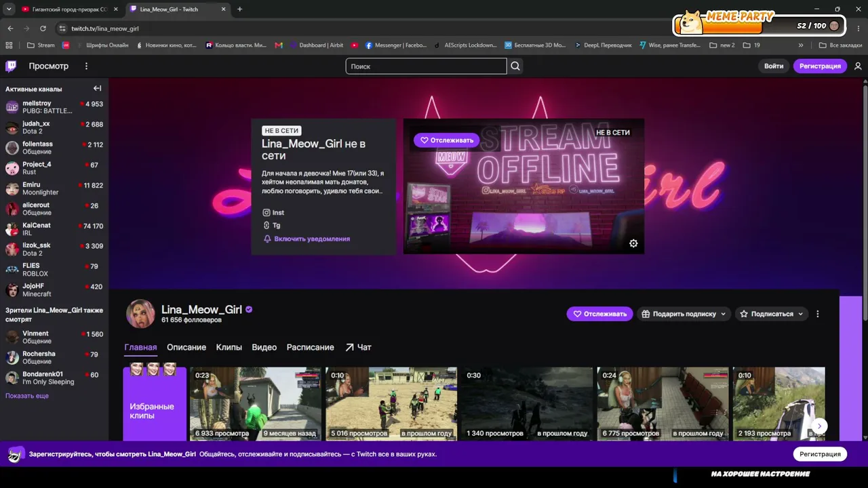This screenshot has height=488, width=868.
Task: Open judah_xx channel avatar
Action: [x=12, y=127]
